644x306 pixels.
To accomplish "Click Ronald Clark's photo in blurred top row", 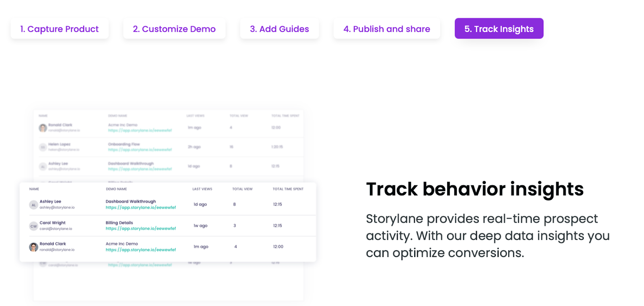I will coord(43,128).
